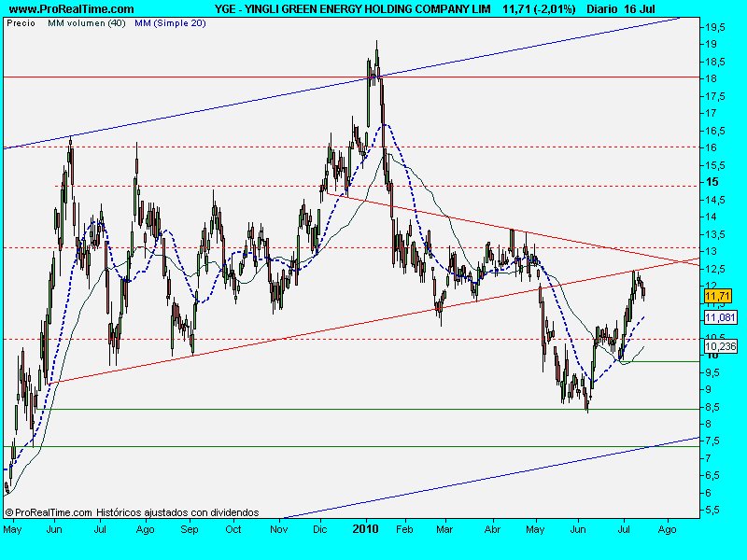Click the 19,5 price axis label
Viewport: 747px width, 560px height.
click(715, 27)
